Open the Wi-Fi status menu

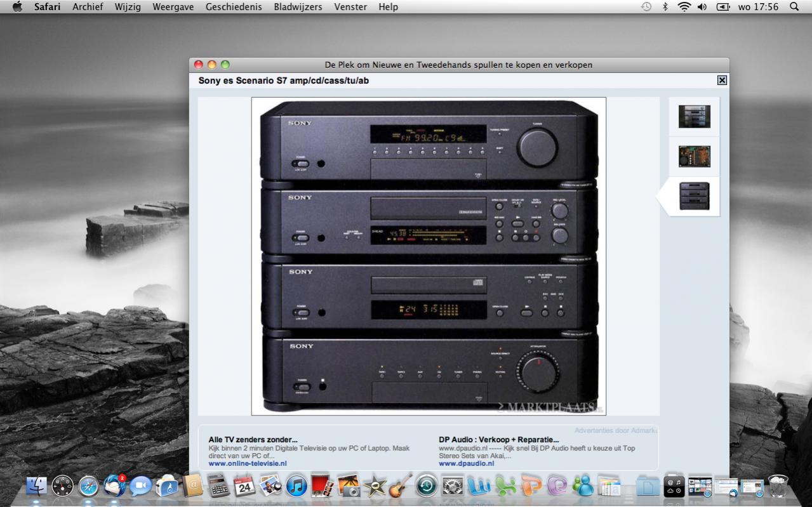(684, 7)
